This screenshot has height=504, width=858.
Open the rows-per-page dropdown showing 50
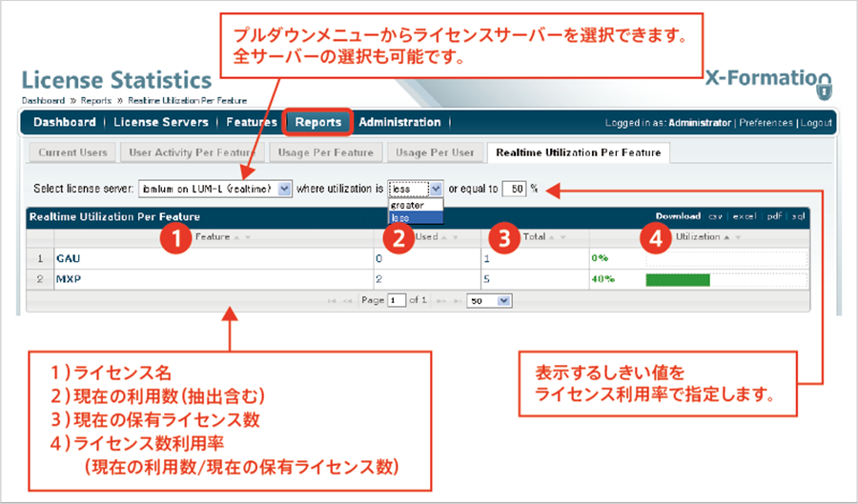click(x=489, y=301)
